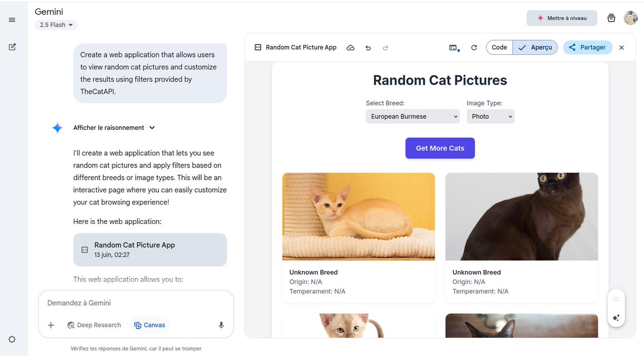Screen dimensions: 644x356
Task: Open the 2.5 Flash model selector
Action: [56, 25]
